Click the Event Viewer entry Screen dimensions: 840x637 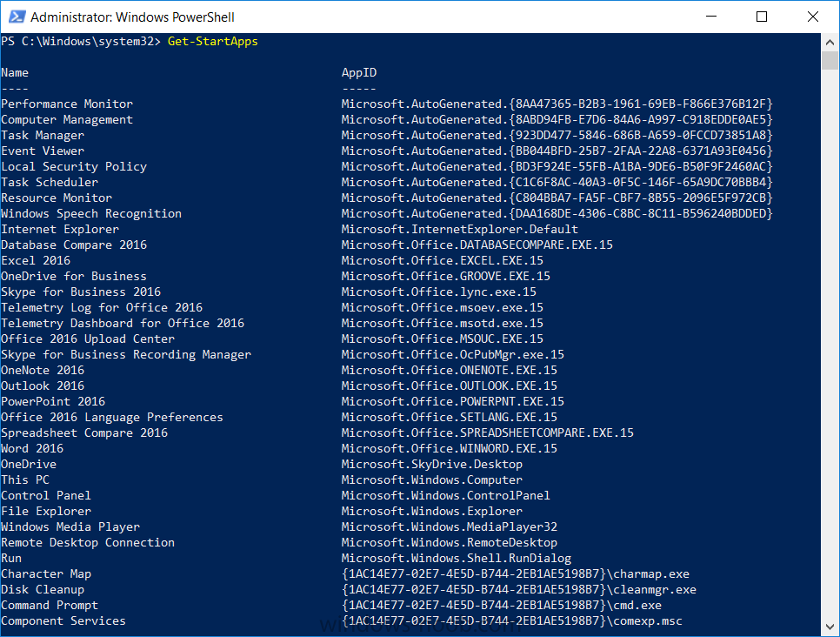pyautogui.click(x=43, y=151)
